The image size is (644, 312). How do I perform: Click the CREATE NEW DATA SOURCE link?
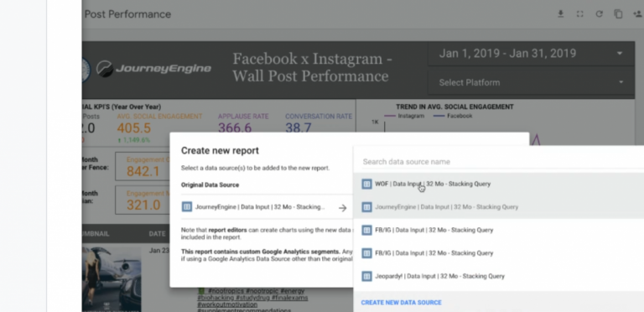click(x=402, y=303)
